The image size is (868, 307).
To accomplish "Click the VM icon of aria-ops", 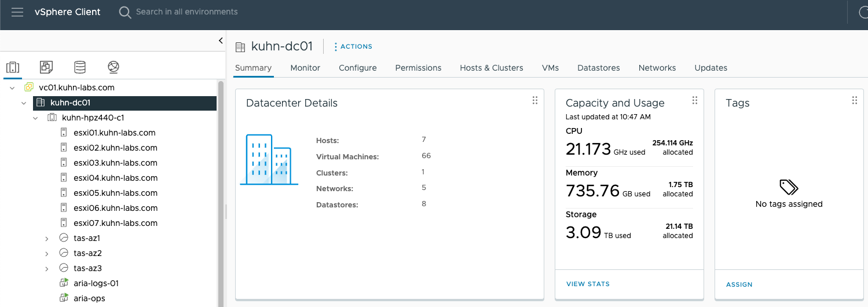I will click(64, 298).
